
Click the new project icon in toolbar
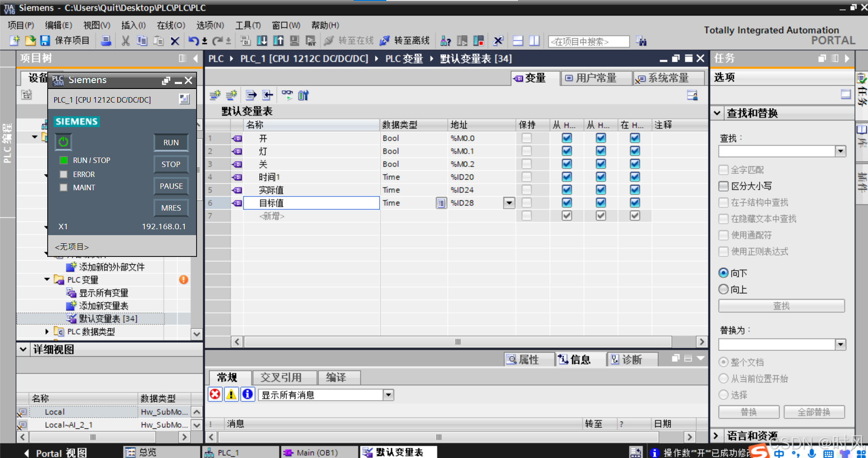(15, 41)
